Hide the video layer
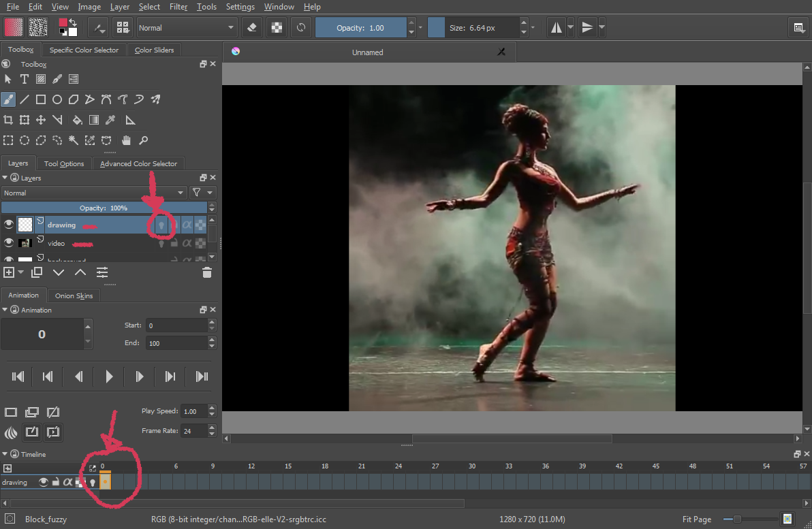The height and width of the screenshot is (529, 812). pos(9,243)
